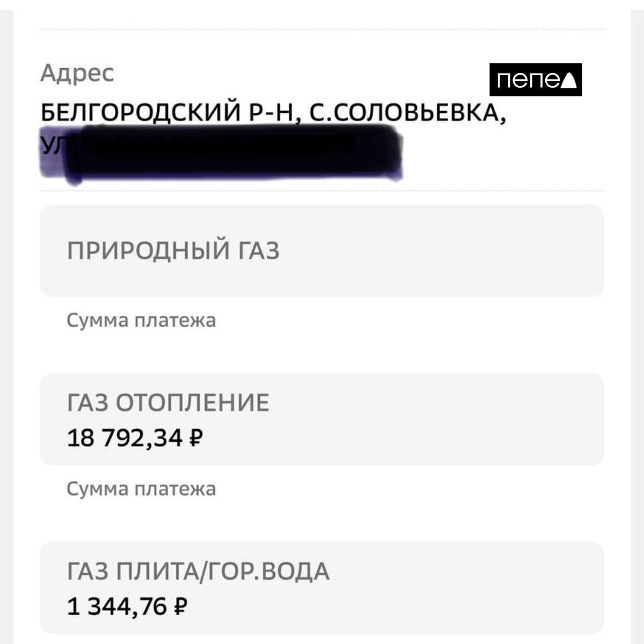Click the ruble sign after 18 792,34
Image resolution: width=644 pixels, height=644 pixels.
(196, 438)
